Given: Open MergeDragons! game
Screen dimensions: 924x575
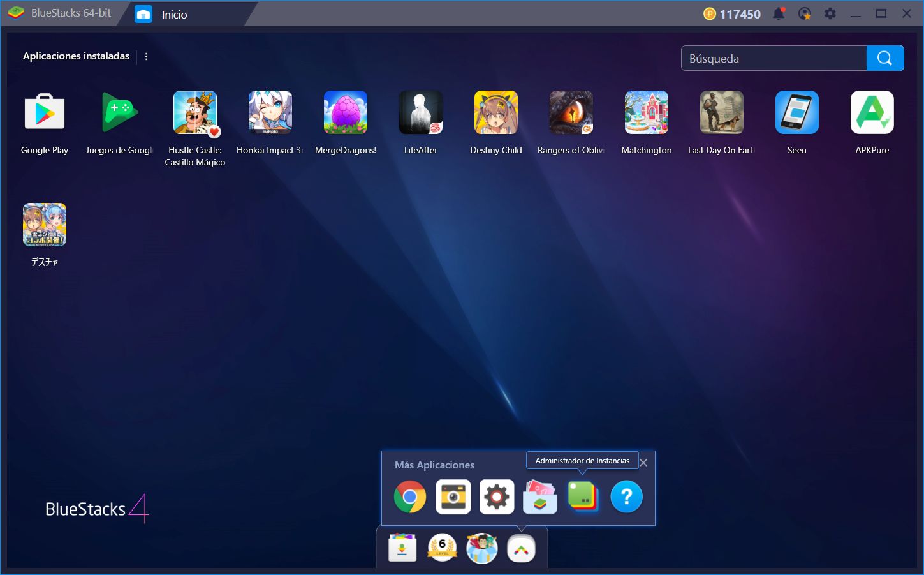Looking at the screenshot, I should coord(346,113).
